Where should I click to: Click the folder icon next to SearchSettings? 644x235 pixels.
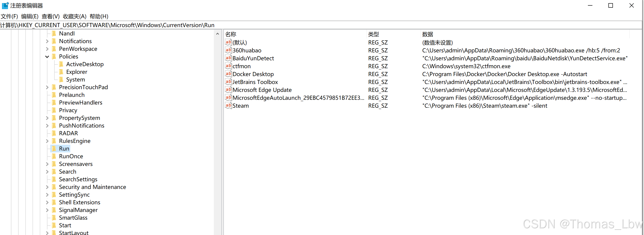54,179
